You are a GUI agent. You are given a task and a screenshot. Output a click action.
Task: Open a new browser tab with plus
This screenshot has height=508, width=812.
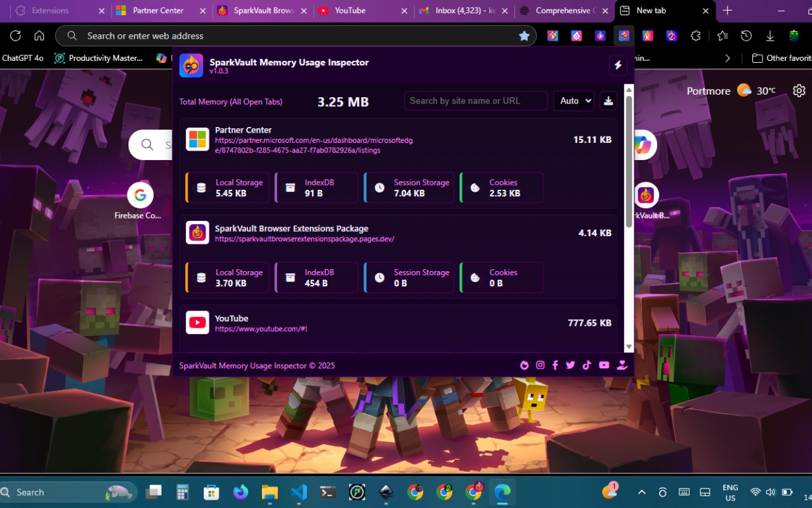pyautogui.click(x=728, y=11)
